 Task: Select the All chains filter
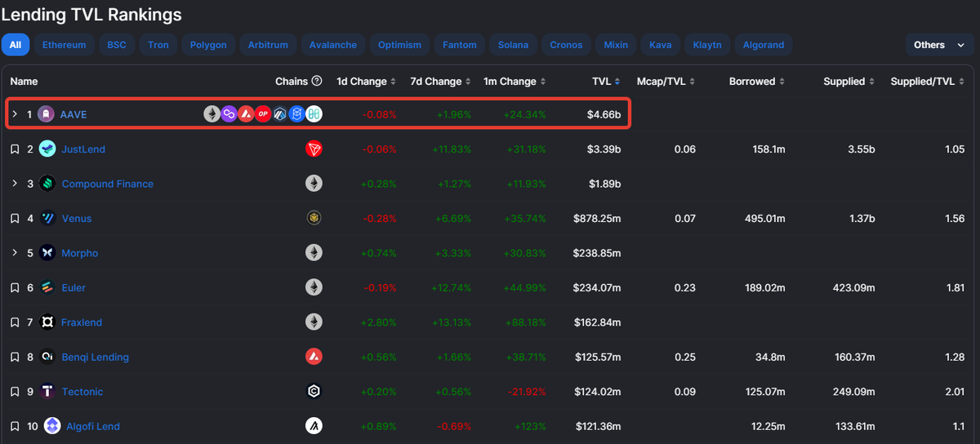[x=16, y=45]
